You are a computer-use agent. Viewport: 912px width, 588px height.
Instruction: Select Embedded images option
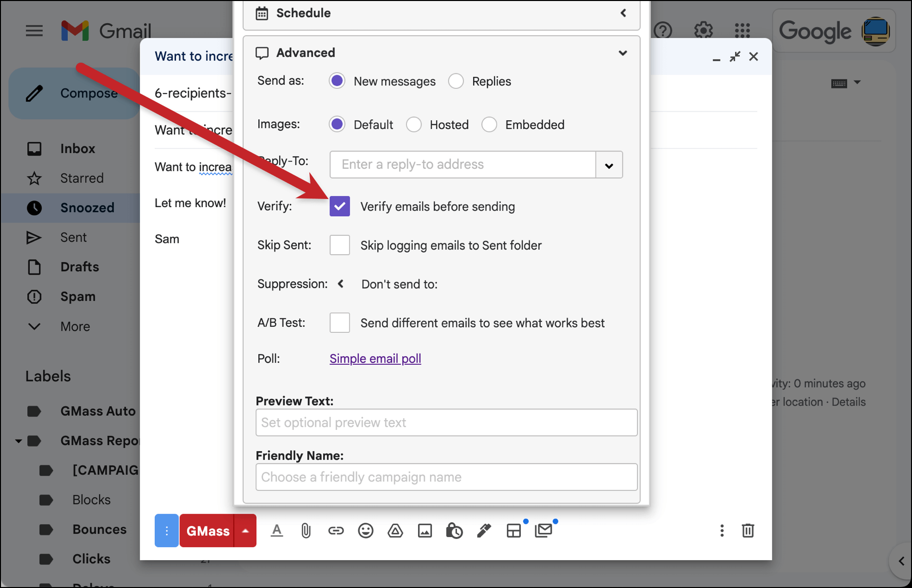point(489,124)
